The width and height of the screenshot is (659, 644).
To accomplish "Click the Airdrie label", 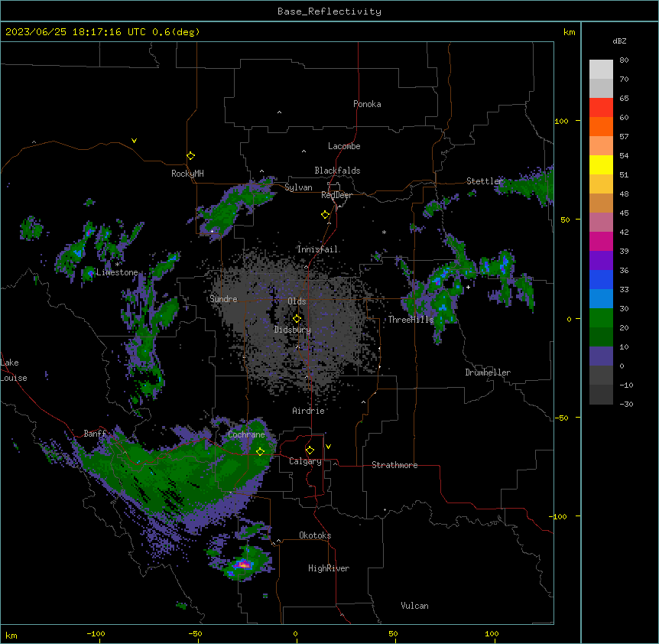I will [308, 411].
